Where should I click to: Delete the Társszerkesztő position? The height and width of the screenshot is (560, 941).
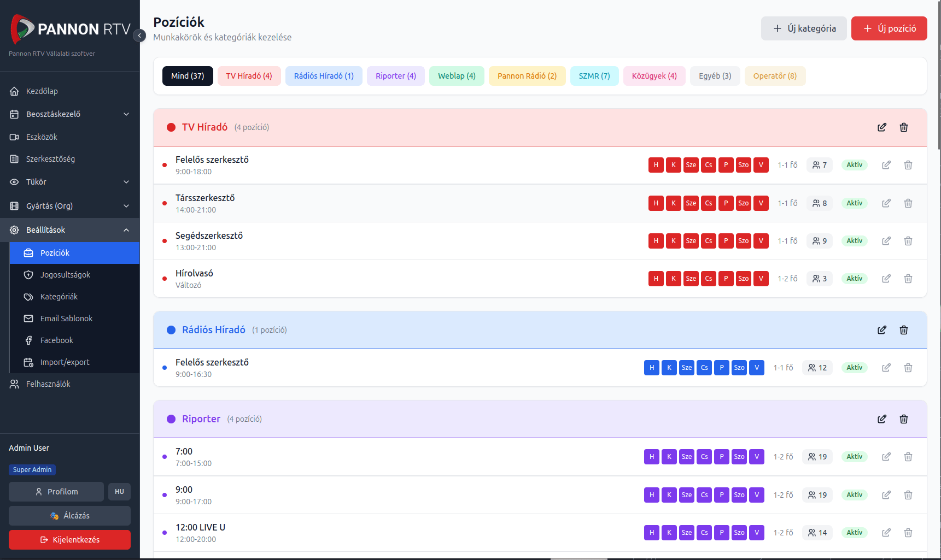click(x=908, y=203)
